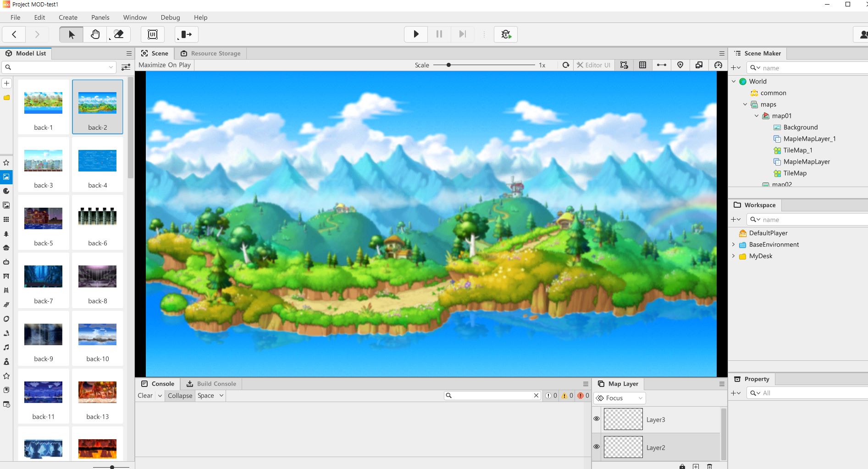The width and height of the screenshot is (868, 469).
Task: Collapse the maps tree node
Action: click(745, 105)
